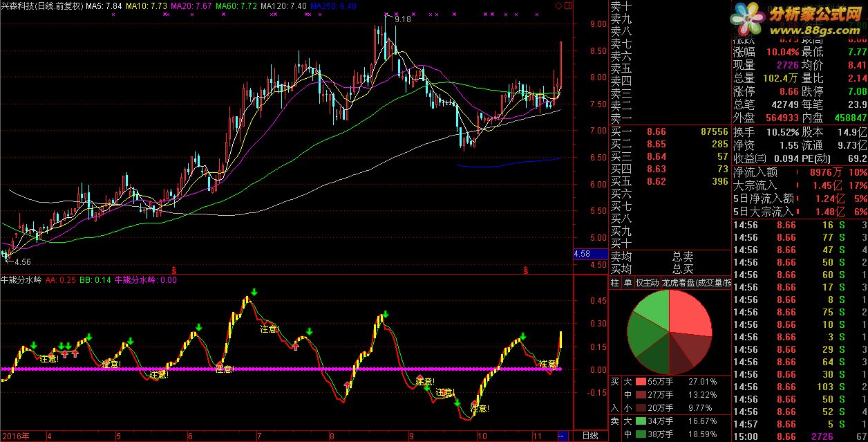Viewport: 868px width, 442px height.
Task: Click the 大宗流入 1.45亿 row
Action: 800,185
